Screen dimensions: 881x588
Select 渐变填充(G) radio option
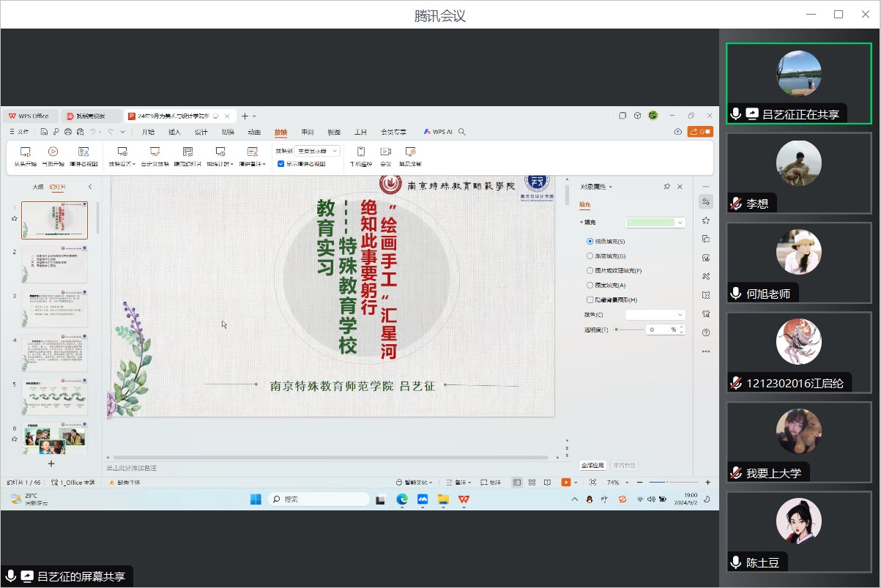coord(590,256)
